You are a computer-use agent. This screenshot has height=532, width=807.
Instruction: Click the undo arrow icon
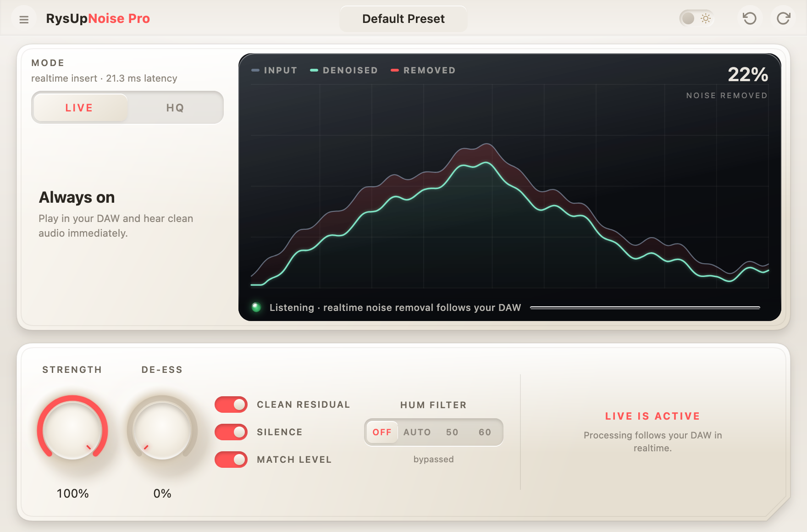pyautogui.click(x=750, y=18)
